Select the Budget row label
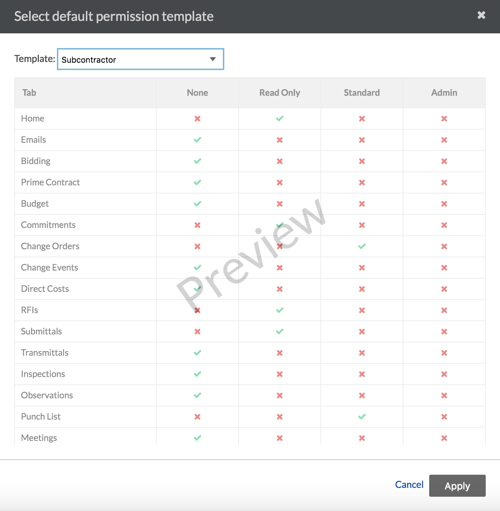The height and width of the screenshot is (511, 500). coord(35,204)
